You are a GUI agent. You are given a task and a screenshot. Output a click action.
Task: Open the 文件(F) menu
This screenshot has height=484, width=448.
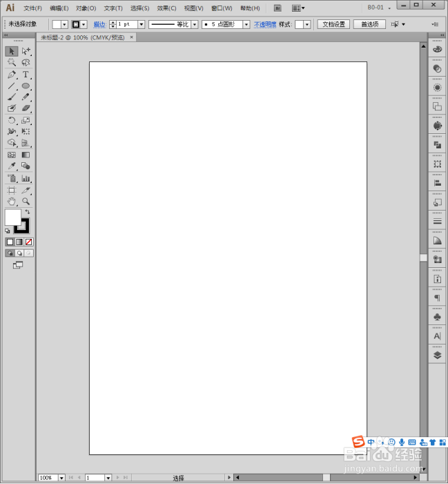(x=33, y=8)
